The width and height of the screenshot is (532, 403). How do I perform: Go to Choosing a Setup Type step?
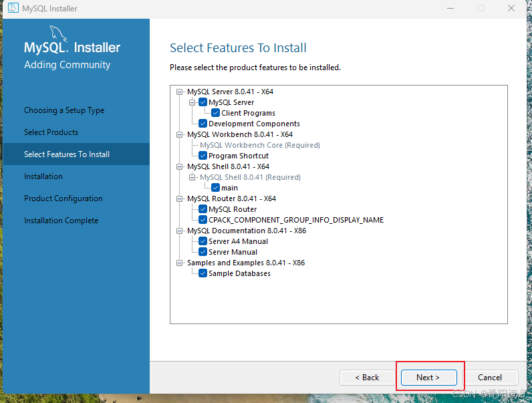coord(64,110)
